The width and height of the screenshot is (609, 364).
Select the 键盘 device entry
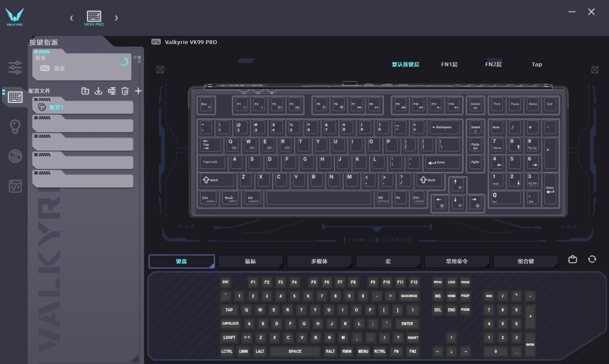coord(53,68)
